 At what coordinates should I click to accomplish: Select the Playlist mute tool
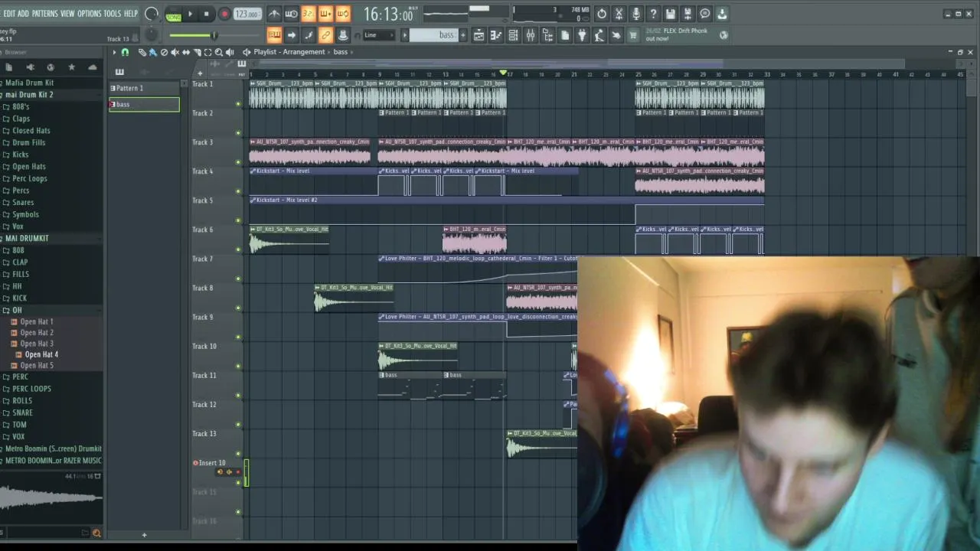[x=175, y=52]
